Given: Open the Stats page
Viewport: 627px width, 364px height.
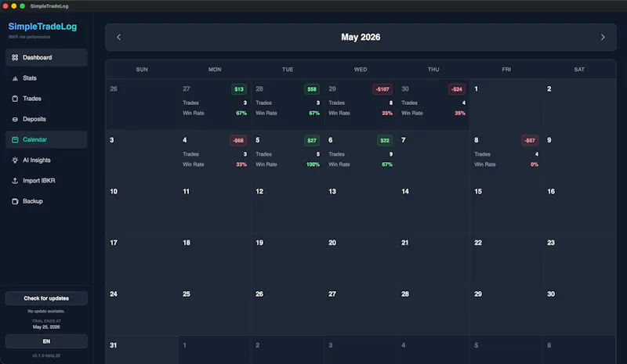Looking at the screenshot, I should tap(46, 78).
